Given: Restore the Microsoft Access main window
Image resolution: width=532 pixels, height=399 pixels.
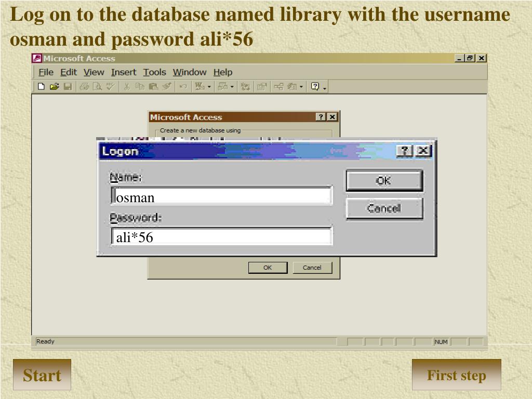Looking at the screenshot, I should point(470,58).
